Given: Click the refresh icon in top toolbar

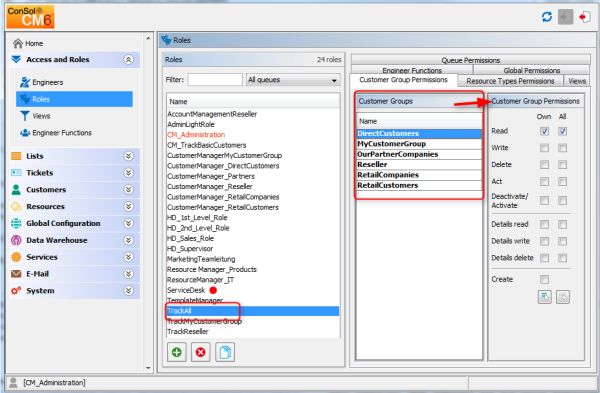Looking at the screenshot, I should click(547, 17).
